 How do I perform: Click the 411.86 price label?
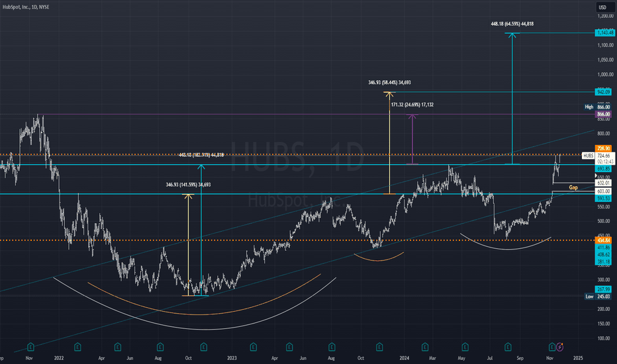(x=603, y=248)
